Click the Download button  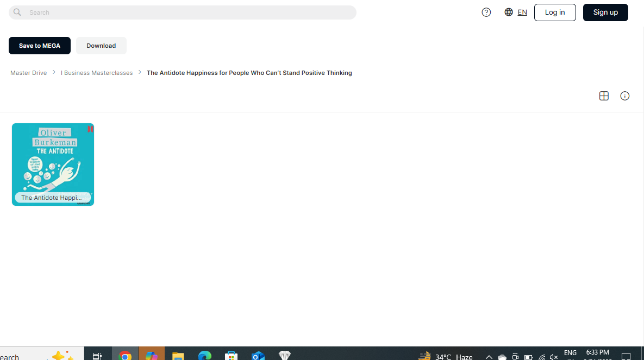(x=101, y=46)
